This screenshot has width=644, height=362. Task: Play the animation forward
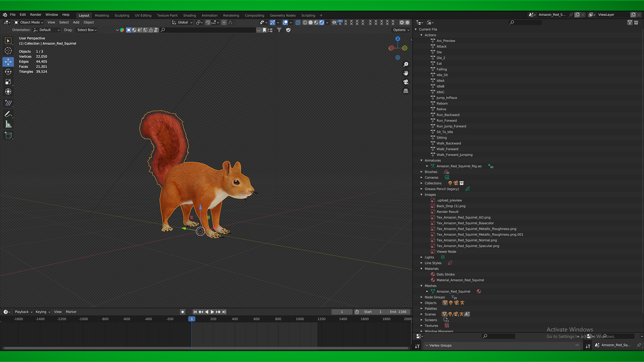click(x=212, y=312)
